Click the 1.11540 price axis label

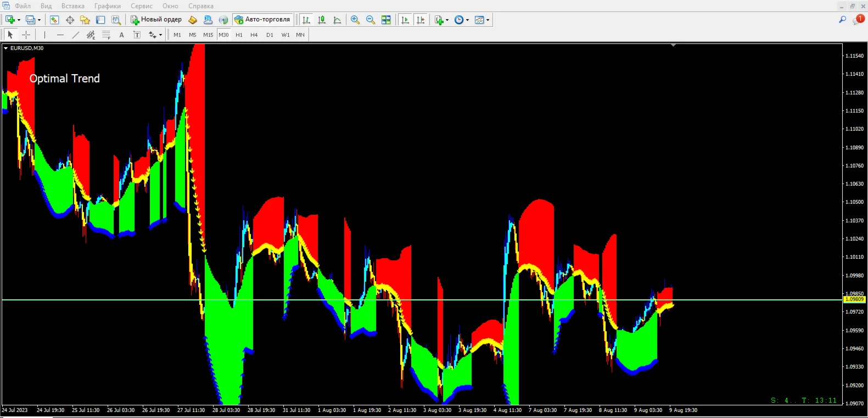pos(854,56)
